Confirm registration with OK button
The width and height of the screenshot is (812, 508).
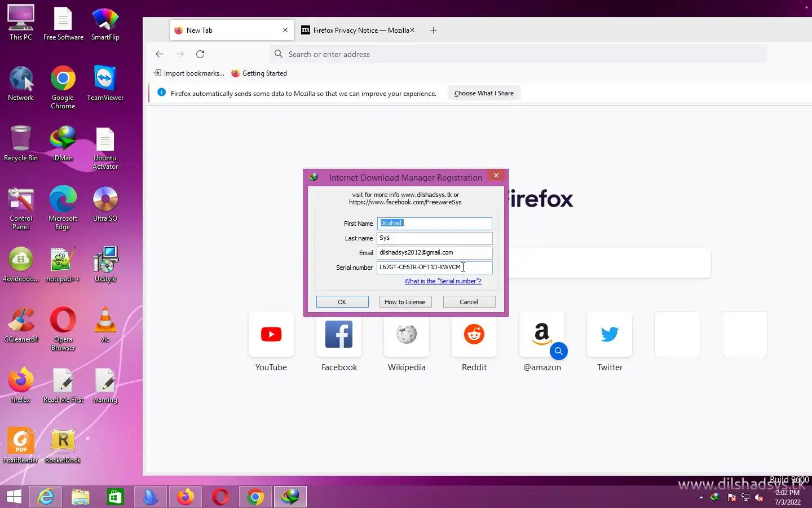click(342, 302)
